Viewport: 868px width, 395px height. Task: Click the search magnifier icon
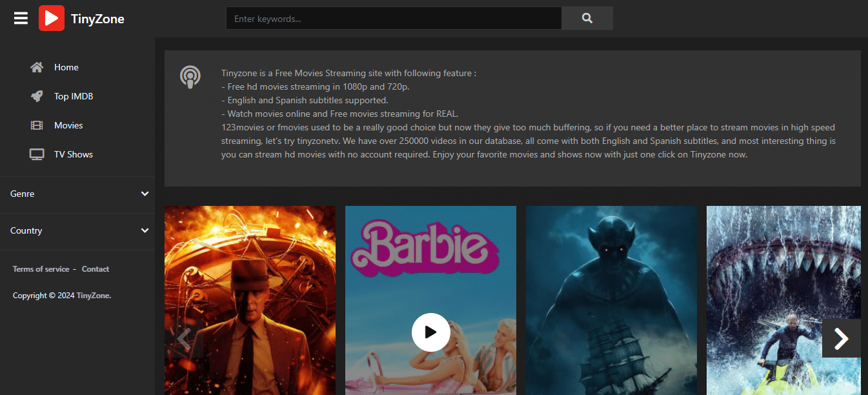click(586, 18)
